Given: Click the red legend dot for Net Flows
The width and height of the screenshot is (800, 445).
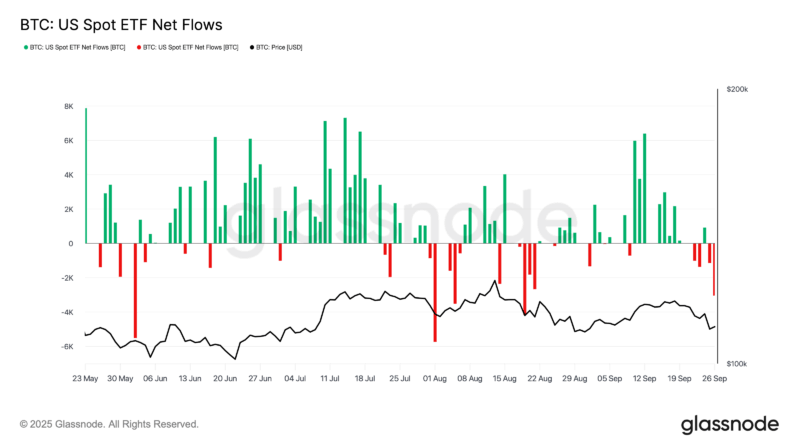Looking at the screenshot, I should [137, 47].
